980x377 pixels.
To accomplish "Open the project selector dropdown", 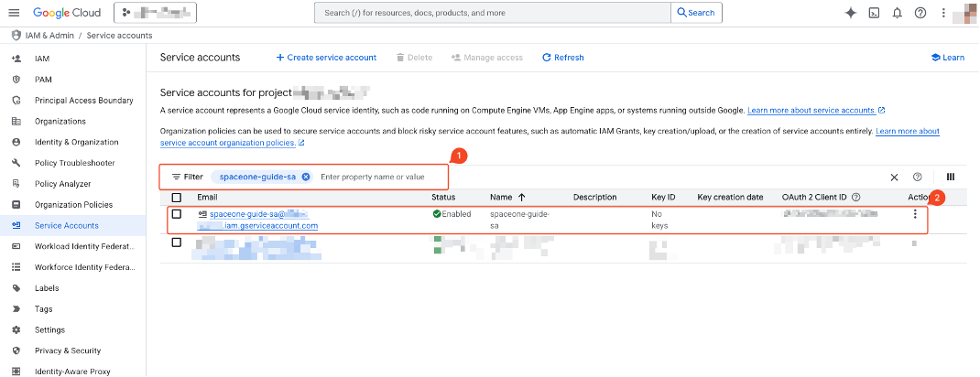I will coord(155,13).
